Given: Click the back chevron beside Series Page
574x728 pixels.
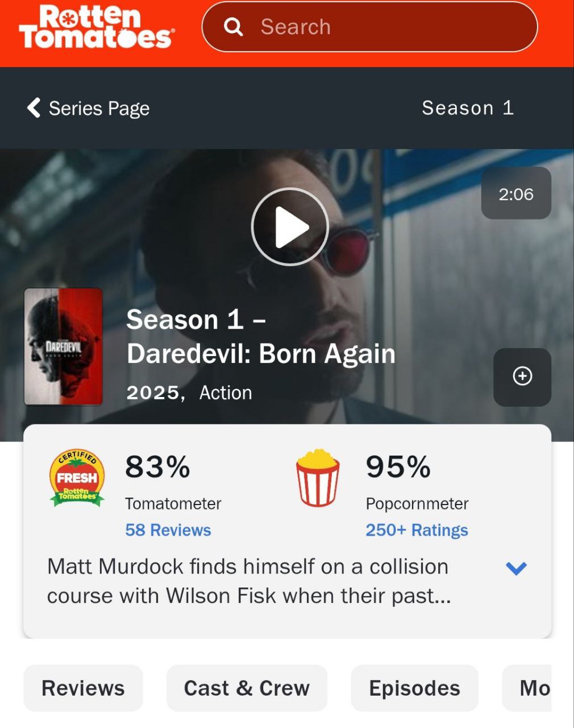Looking at the screenshot, I should (x=34, y=107).
